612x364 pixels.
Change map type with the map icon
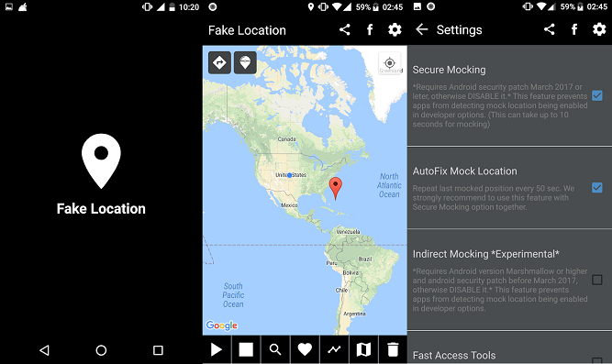click(363, 349)
